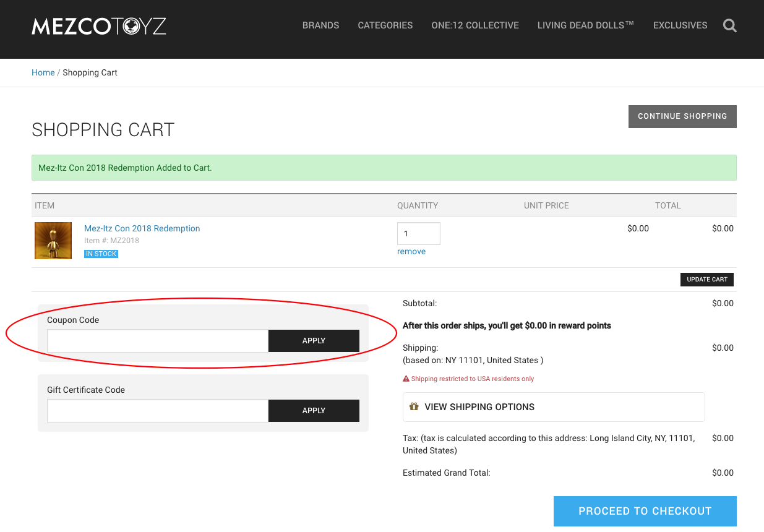Click the reward points message text
This screenshot has width=764, height=532.
pos(507,325)
